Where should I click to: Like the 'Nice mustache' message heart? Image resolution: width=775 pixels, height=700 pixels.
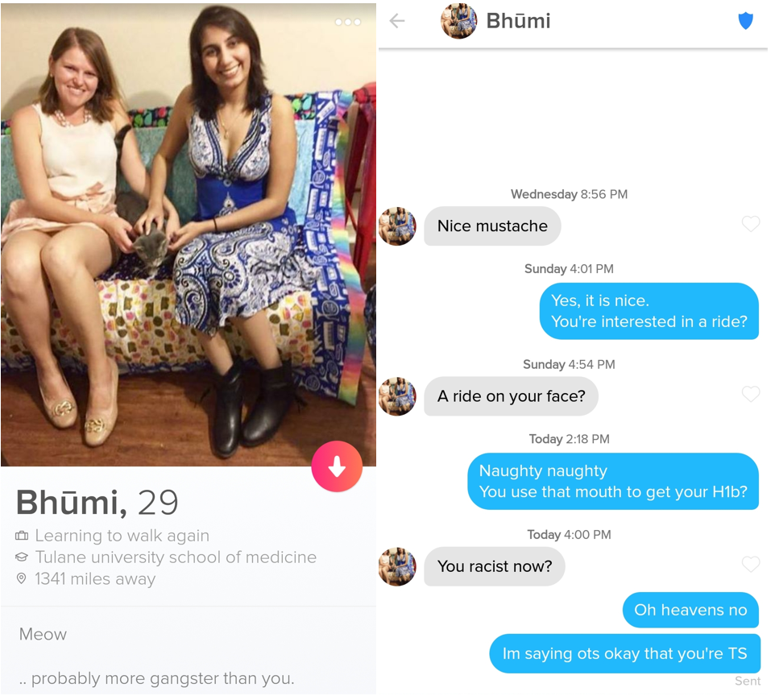point(750,224)
